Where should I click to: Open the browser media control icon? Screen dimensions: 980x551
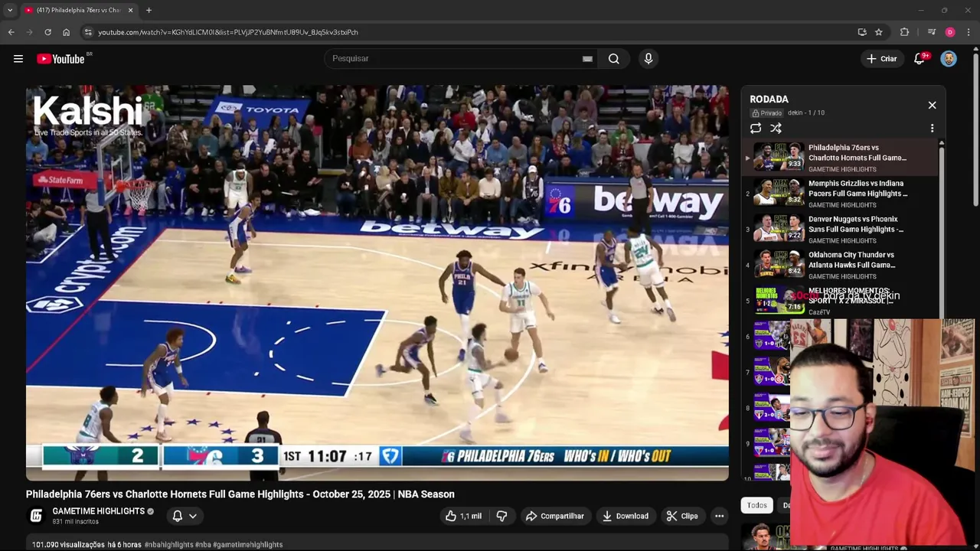tap(931, 32)
